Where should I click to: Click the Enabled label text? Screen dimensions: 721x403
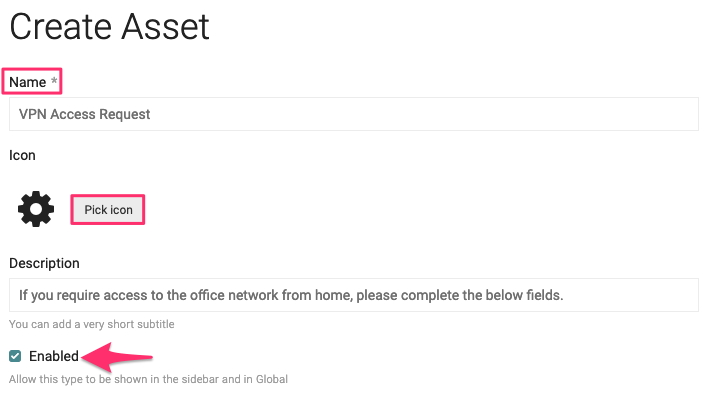pyautogui.click(x=54, y=356)
